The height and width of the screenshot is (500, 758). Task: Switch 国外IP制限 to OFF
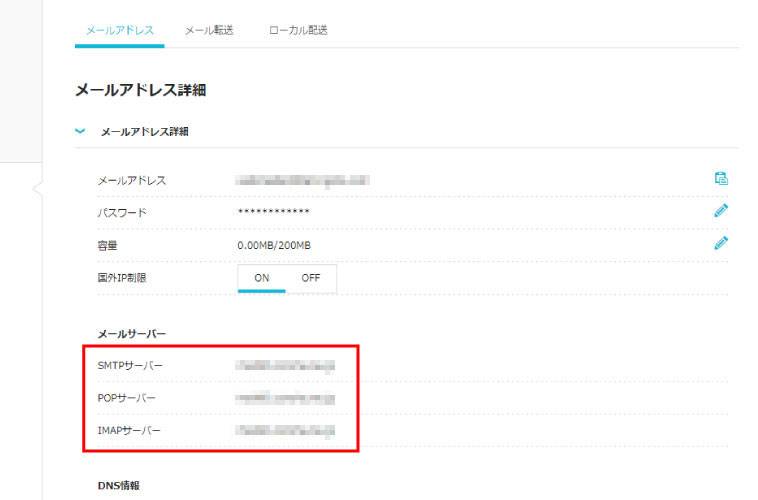(x=311, y=277)
